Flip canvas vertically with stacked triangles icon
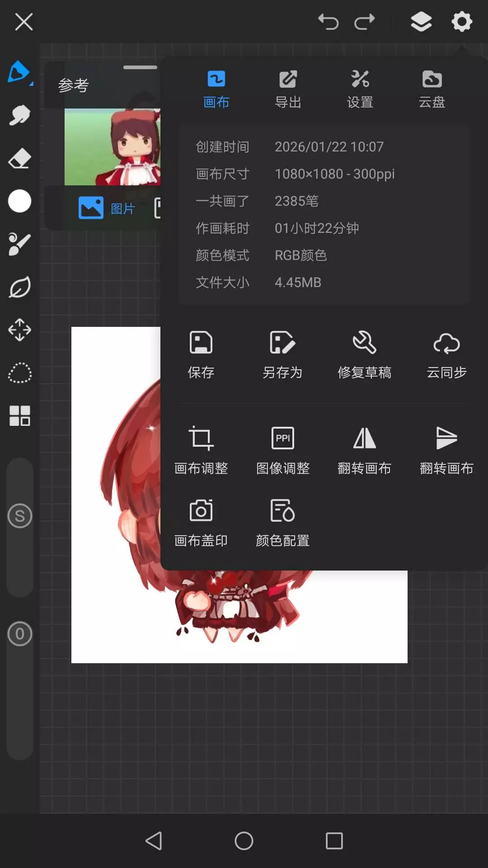The height and width of the screenshot is (868, 488). click(446, 450)
